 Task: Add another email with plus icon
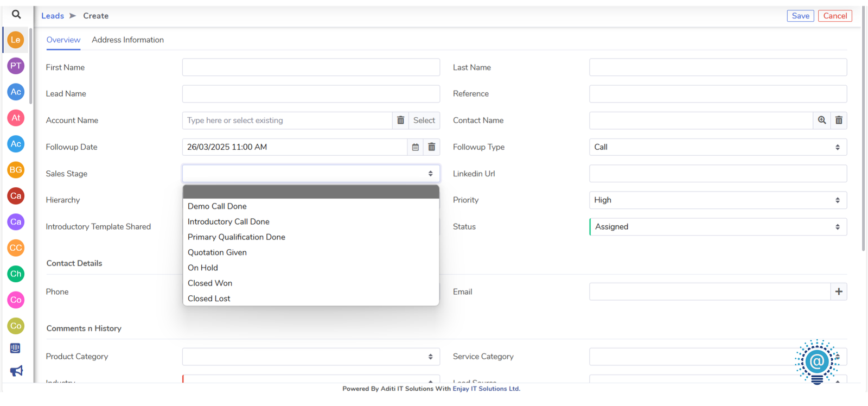click(839, 291)
